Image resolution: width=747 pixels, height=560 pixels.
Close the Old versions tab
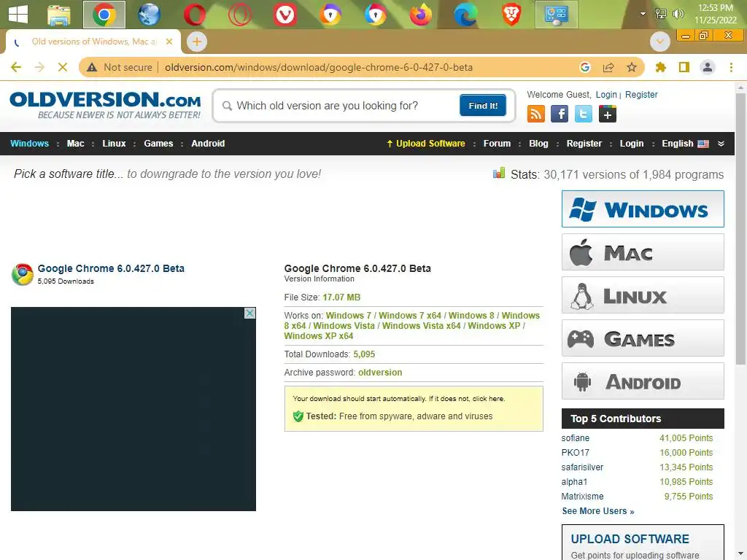tap(169, 42)
